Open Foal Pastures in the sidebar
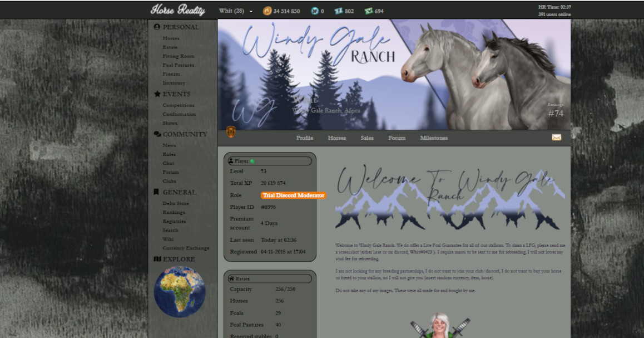 pos(179,65)
